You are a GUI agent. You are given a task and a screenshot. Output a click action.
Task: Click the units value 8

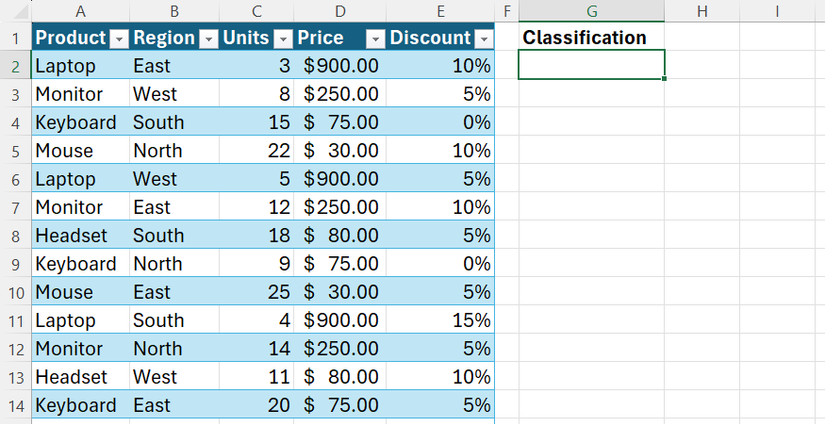point(256,94)
